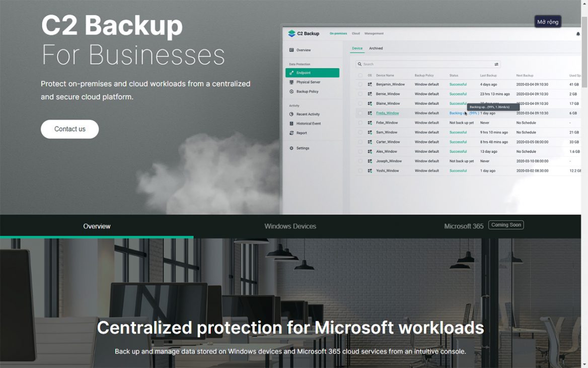The image size is (588, 368).
Task: Click in the console Search field
Action: pyautogui.click(x=428, y=64)
